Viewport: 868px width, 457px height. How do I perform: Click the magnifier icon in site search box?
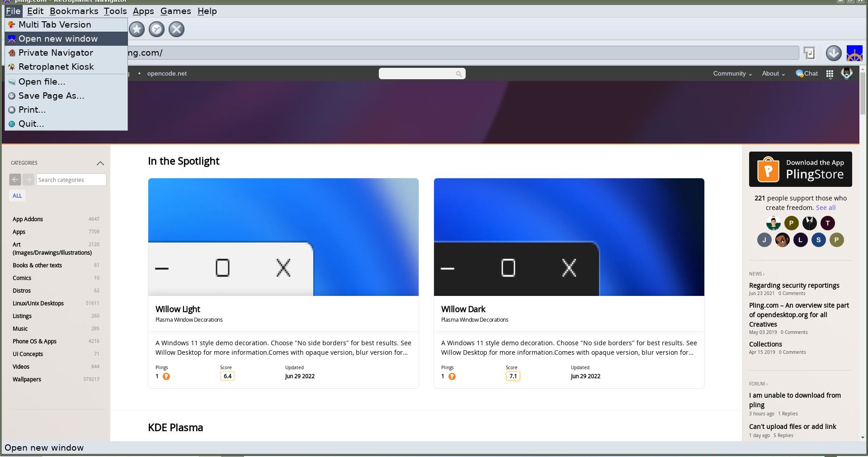459,74
